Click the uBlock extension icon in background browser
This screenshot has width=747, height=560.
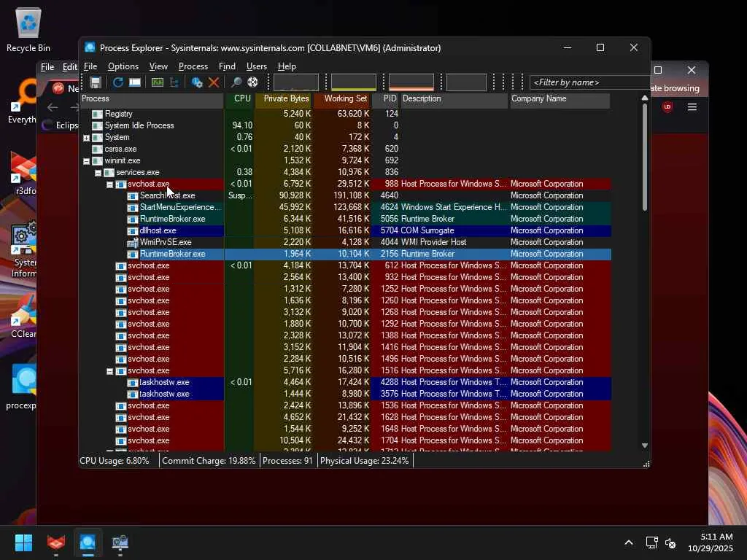667,106
